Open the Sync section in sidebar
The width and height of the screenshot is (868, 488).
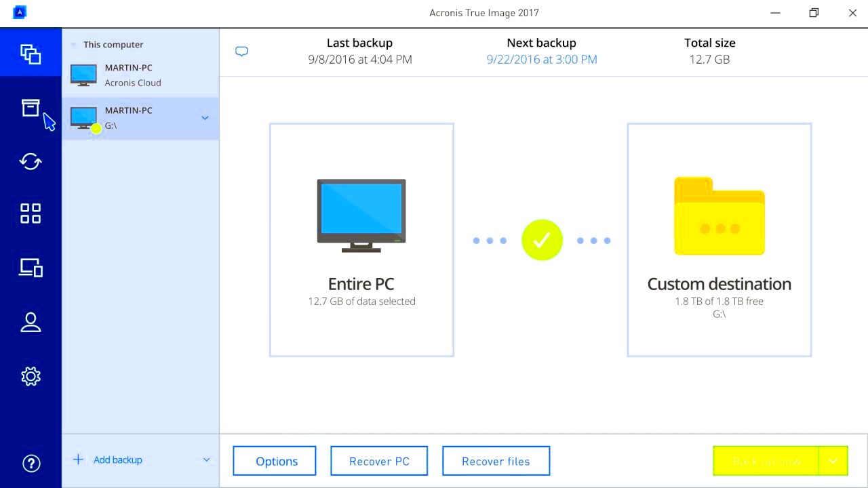(x=31, y=161)
